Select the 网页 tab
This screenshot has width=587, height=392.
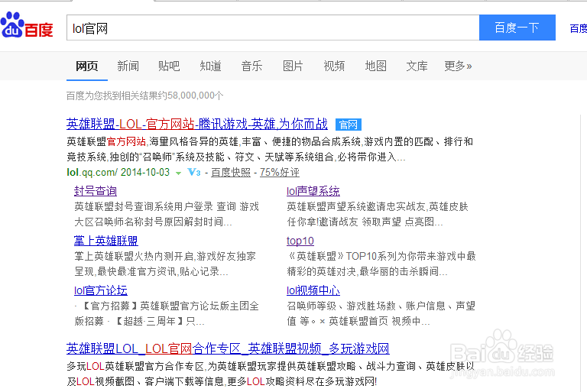coord(87,66)
